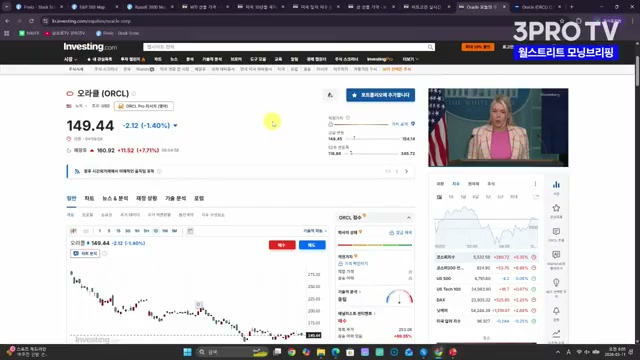Open the pencil edit icon beside the portfolio button
The image size is (640, 360).
(x=330, y=95)
